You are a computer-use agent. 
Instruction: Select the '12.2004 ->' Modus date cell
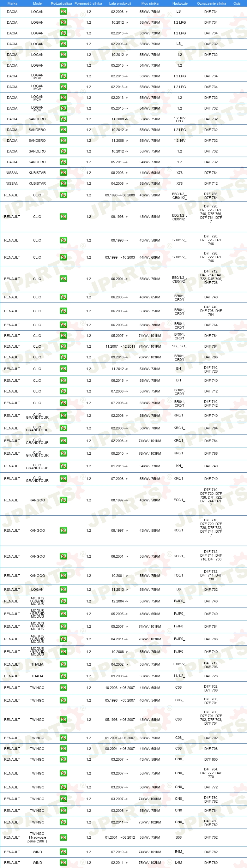point(119,602)
